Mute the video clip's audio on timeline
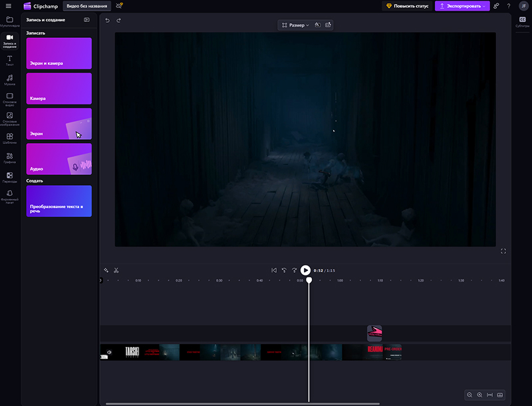 tap(110, 352)
